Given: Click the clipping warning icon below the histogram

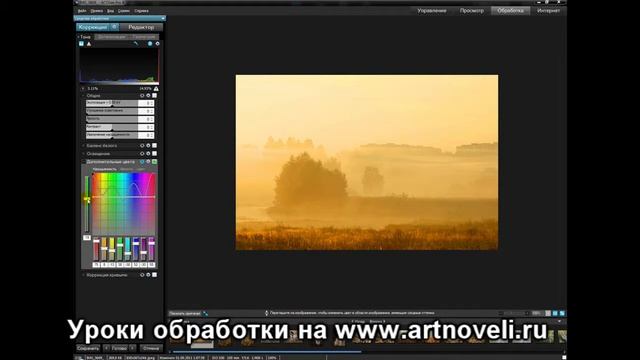Looking at the screenshot, I should click(156, 89).
